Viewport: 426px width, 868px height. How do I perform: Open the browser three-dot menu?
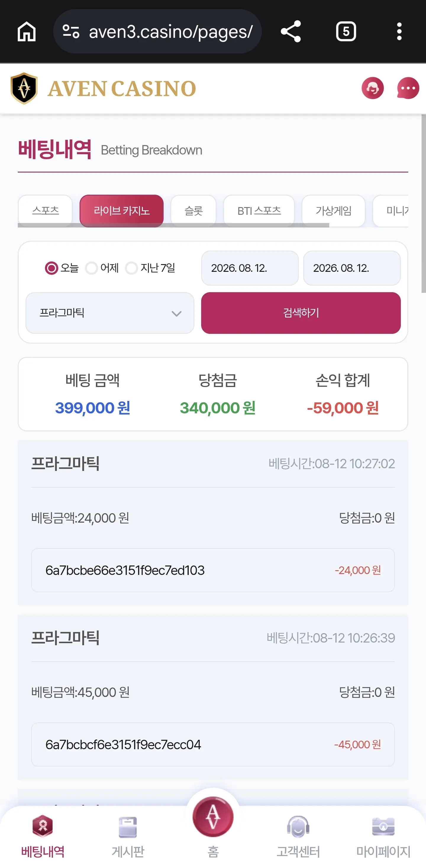[x=399, y=31]
